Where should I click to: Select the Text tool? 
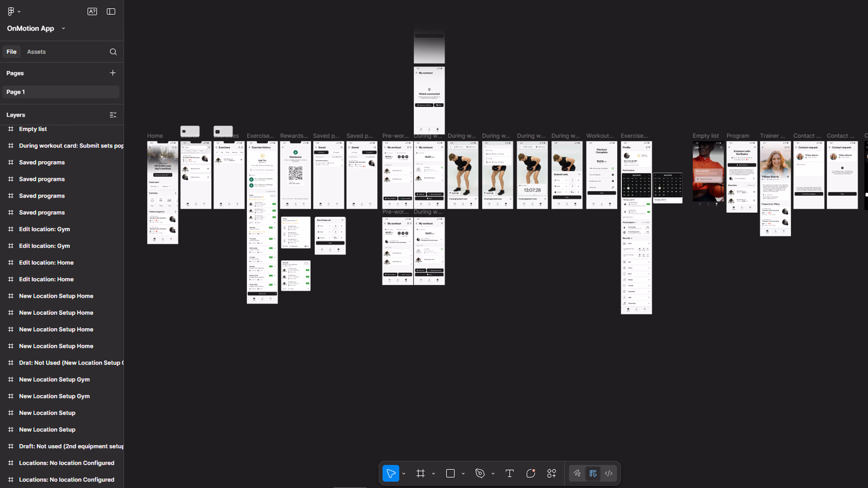coord(509,473)
